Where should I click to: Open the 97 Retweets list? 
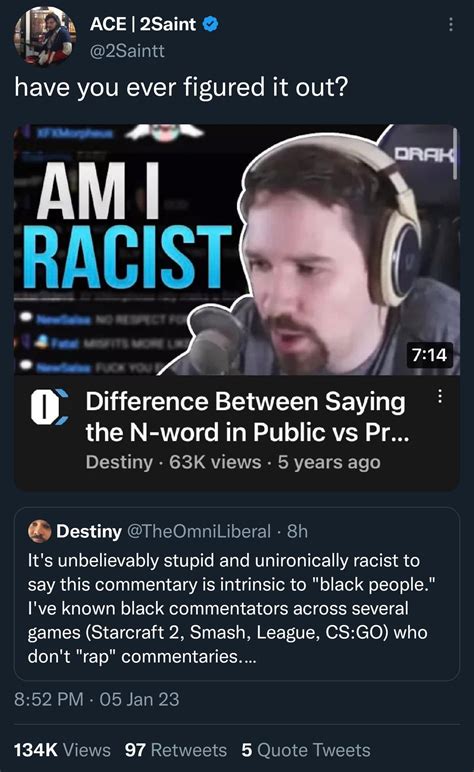pyautogui.click(x=176, y=750)
